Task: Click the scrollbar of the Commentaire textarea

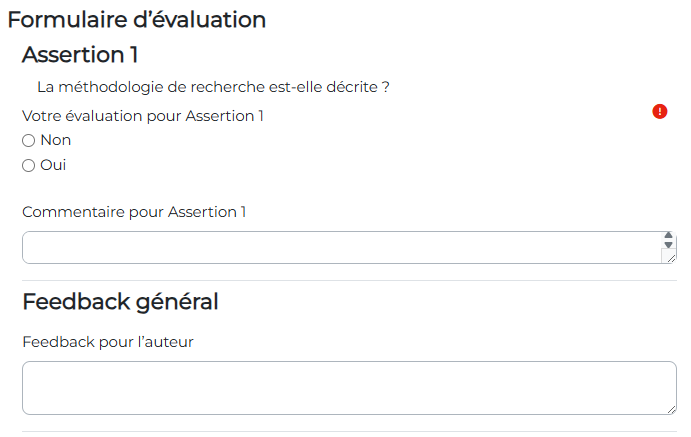Action: click(669, 241)
